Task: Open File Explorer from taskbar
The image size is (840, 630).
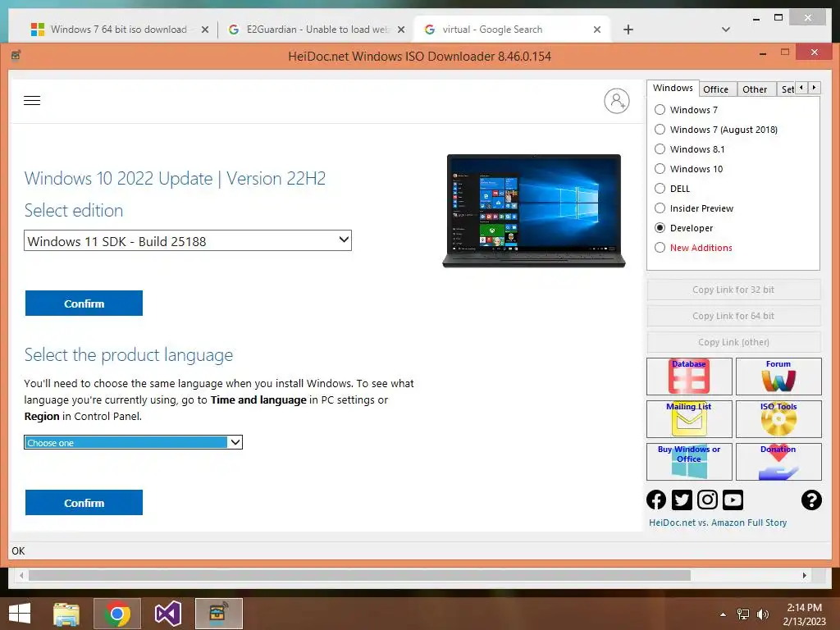Action: [66, 614]
